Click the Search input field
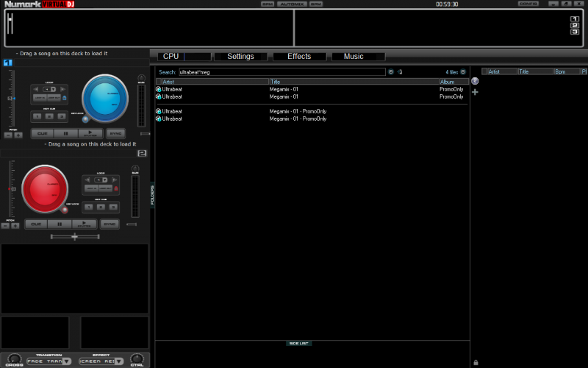The width and height of the screenshot is (588, 368). click(x=282, y=72)
